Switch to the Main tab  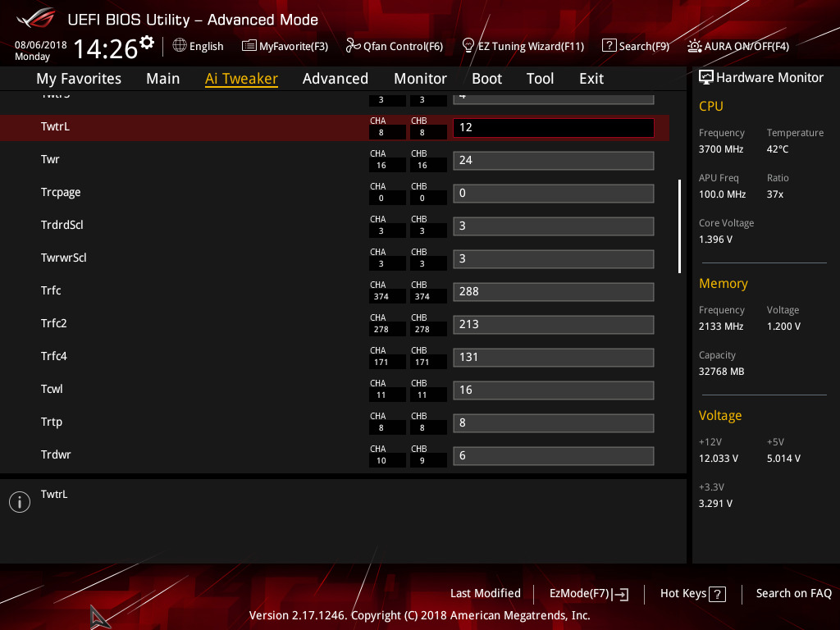163,79
